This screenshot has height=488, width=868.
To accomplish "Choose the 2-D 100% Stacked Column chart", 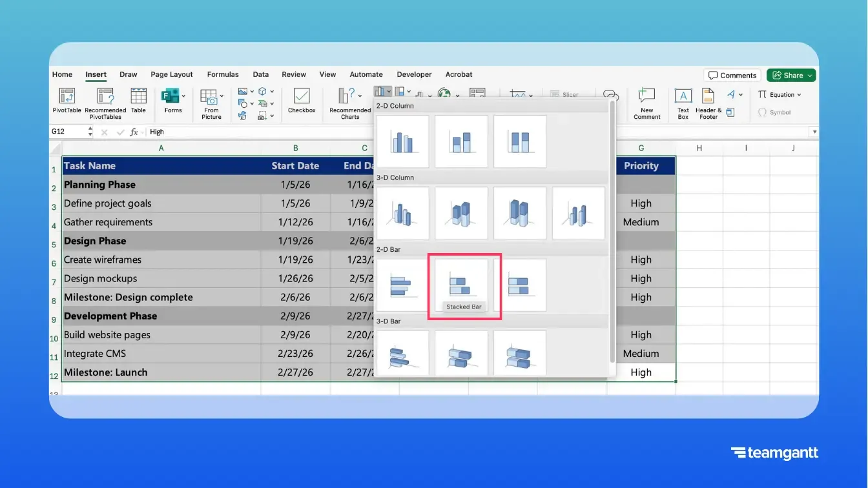I will click(520, 141).
